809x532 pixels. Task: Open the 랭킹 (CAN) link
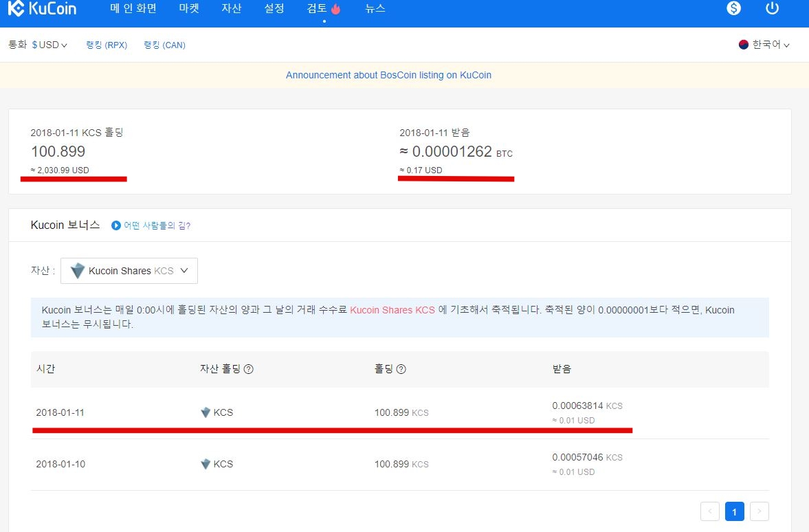tap(164, 45)
